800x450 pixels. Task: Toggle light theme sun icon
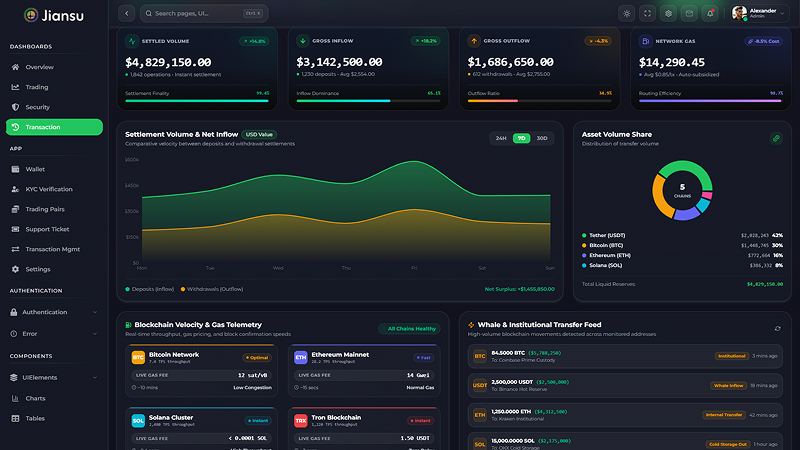(627, 14)
